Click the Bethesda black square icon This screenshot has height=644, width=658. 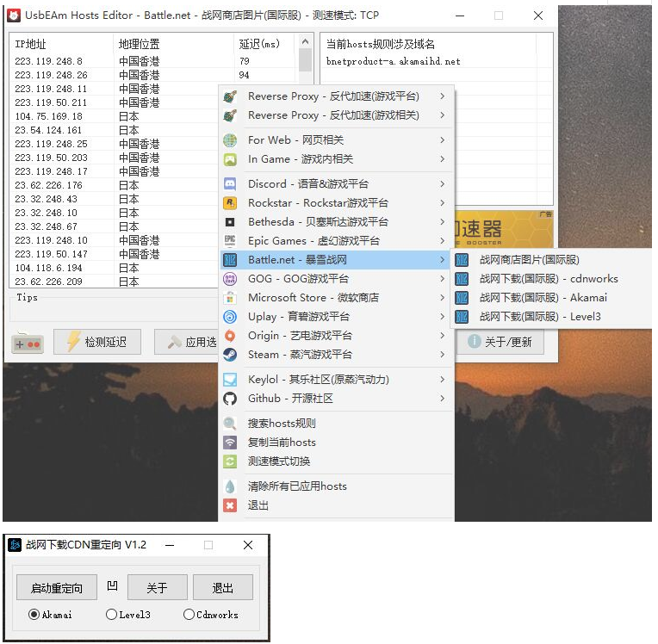pyautogui.click(x=230, y=222)
